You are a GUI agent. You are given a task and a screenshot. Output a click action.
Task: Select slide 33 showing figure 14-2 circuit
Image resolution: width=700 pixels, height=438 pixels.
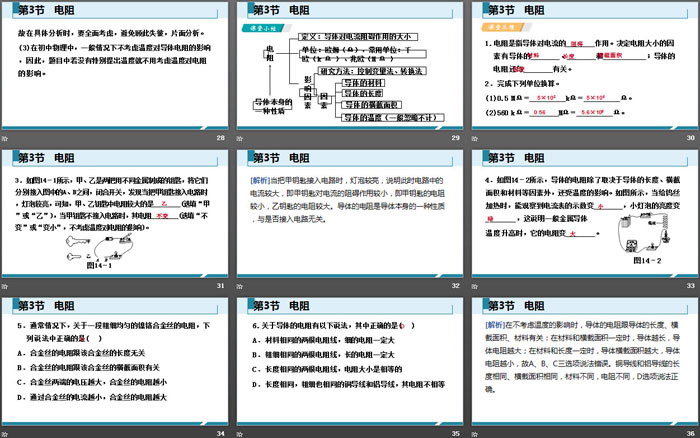coord(584,213)
